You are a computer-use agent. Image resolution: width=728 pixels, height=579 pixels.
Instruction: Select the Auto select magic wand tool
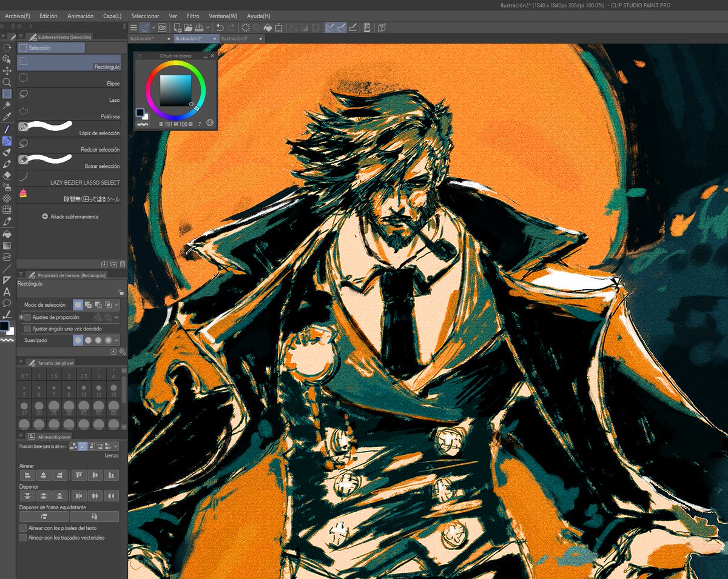coord(7,105)
